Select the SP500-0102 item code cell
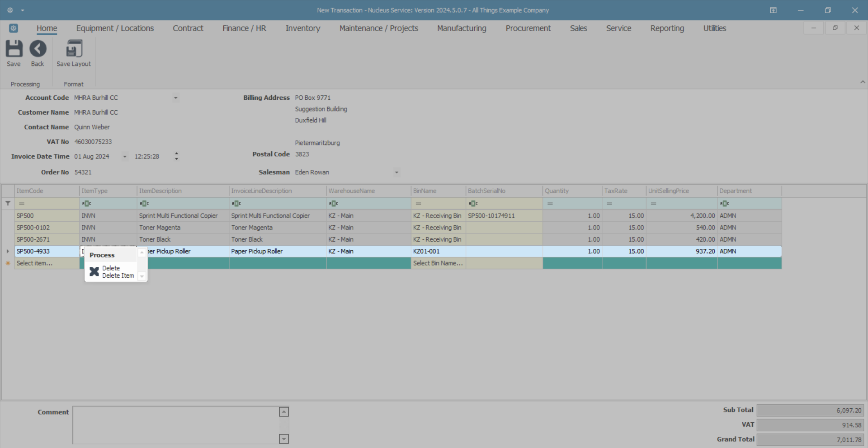Image resolution: width=868 pixels, height=448 pixels. click(47, 228)
